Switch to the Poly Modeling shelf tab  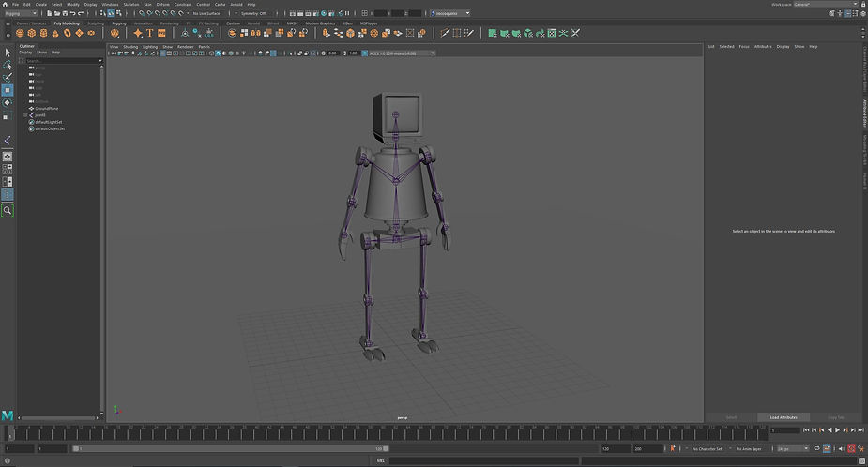67,23
